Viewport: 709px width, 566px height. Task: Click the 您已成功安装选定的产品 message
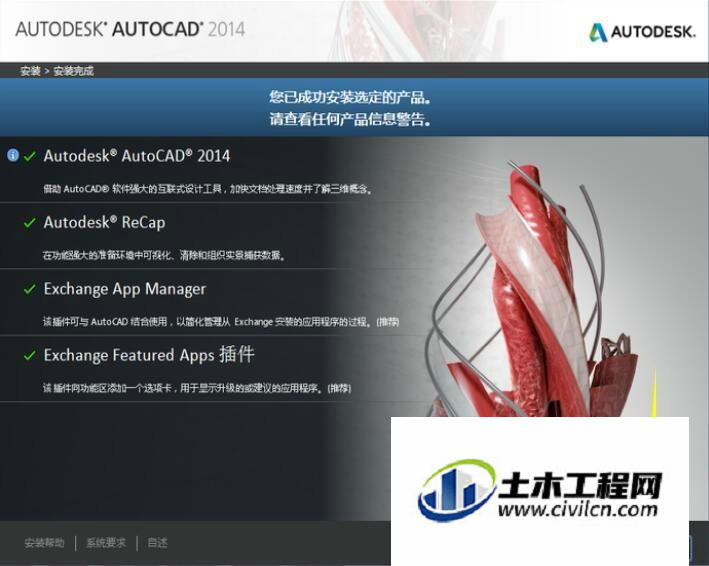pyautogui.click(x=350, y=97)
